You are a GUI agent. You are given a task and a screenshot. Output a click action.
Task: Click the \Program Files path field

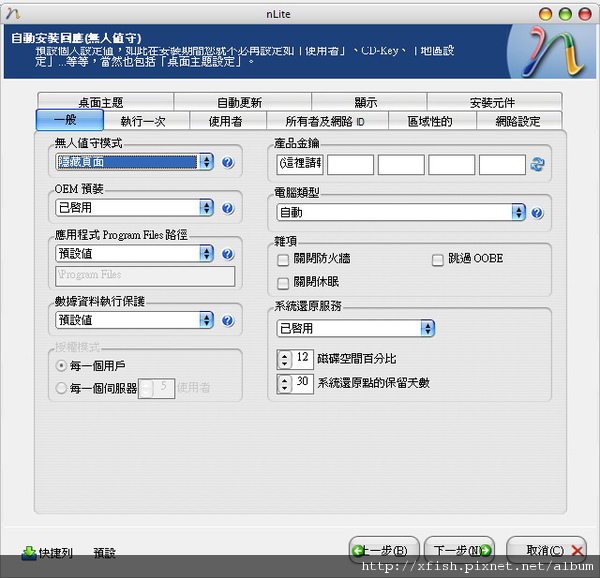[145, 276]
